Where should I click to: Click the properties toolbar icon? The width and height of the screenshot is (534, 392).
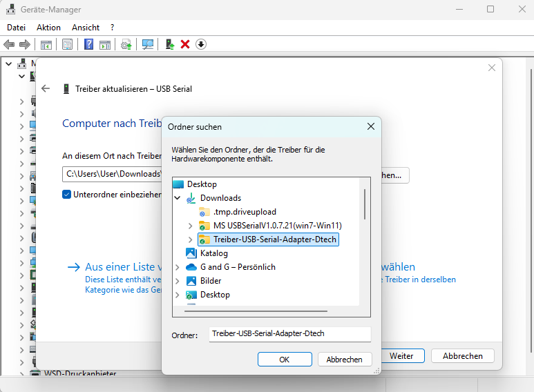coord(67,44)
